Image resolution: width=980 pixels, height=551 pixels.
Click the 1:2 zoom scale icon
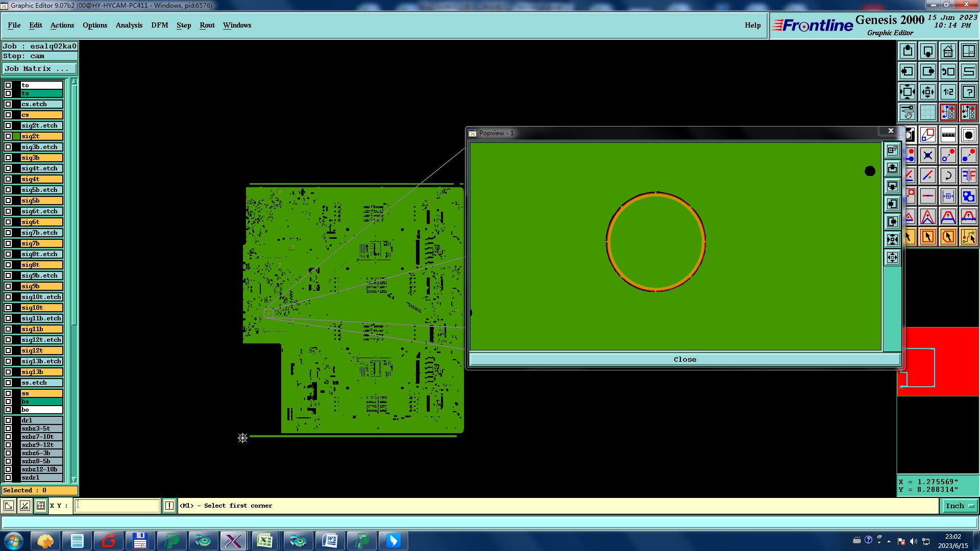point(948,92)
